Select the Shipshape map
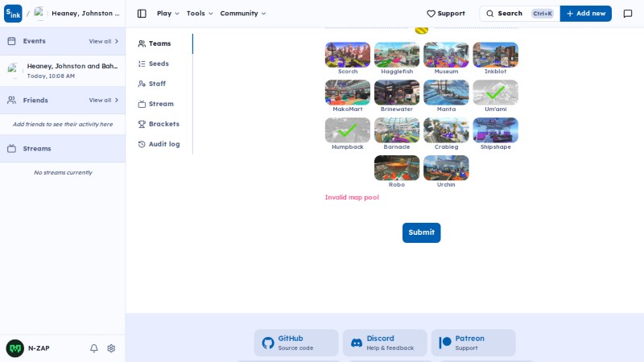This screenshot has width=644, height=362. click(x=495, y=130)
